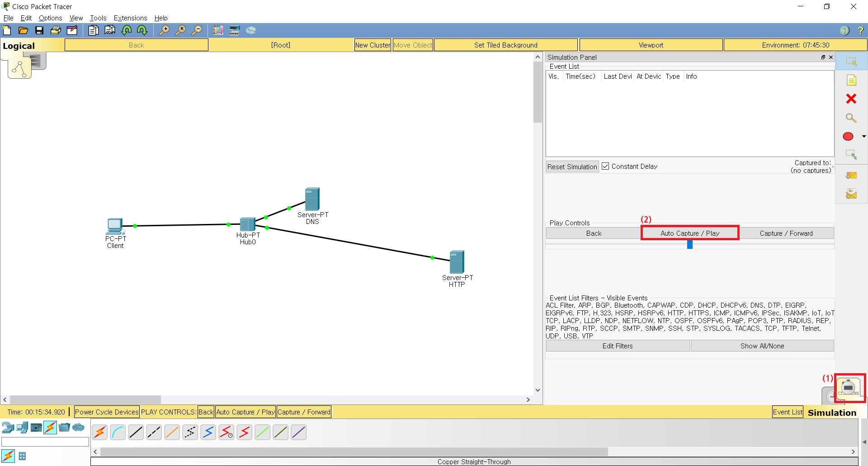
Task: Pick the dotted phone cable
Action: tap(190, 433)
